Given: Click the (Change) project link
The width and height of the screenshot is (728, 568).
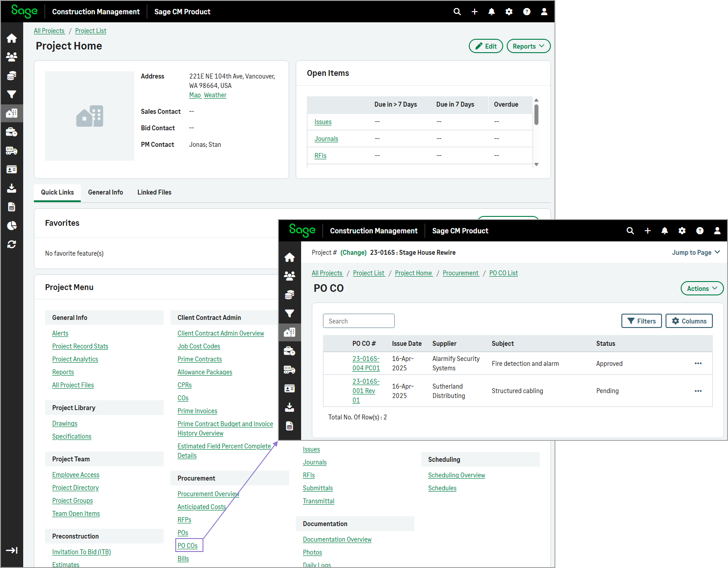Looking at the screenshot, I should 353,253.
